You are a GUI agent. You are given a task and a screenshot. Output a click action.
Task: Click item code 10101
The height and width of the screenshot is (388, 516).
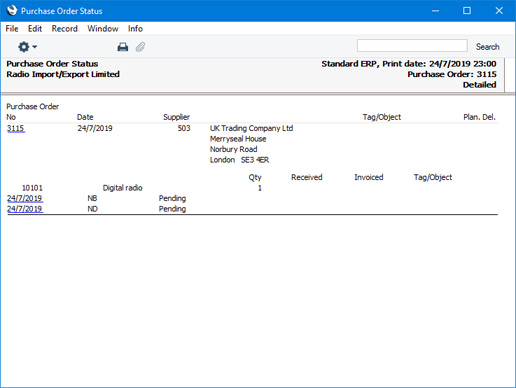point(32,188)
